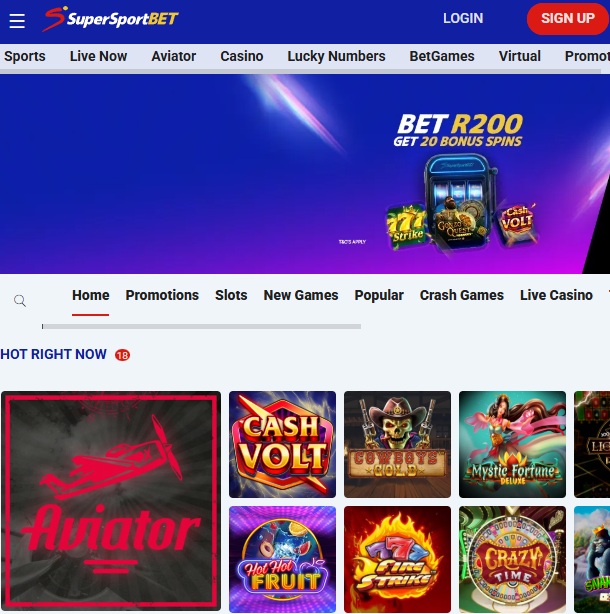The image size is (610, 614).
Task: Switch to the Slots tab
Action: pyautogui.click(x=231, y=295)
